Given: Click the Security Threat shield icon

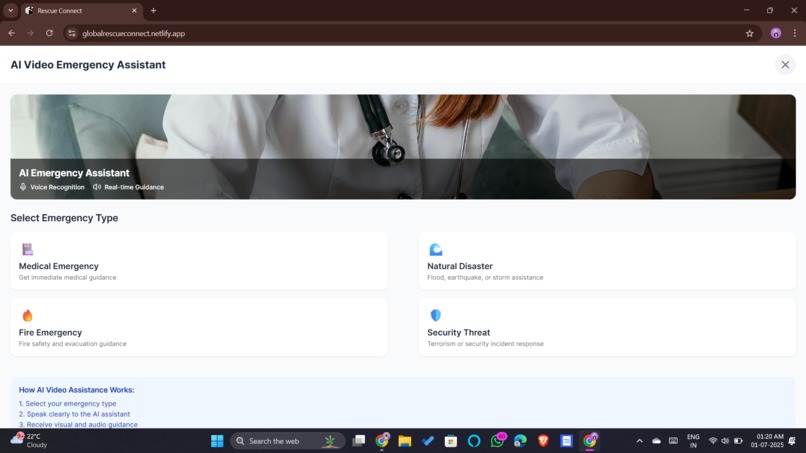Looking at the screenshot, I should [x=435, y=315].
